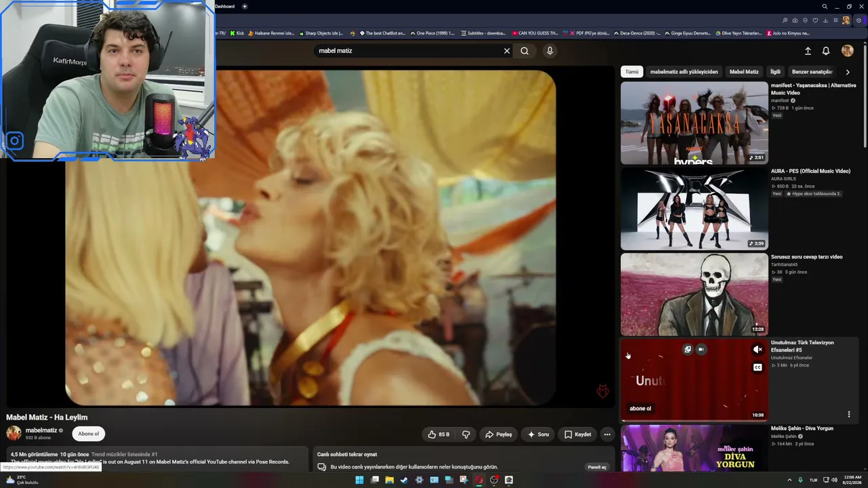Open 'manifest - Yaşanacaksa' video title

click(x=813, y=89)
